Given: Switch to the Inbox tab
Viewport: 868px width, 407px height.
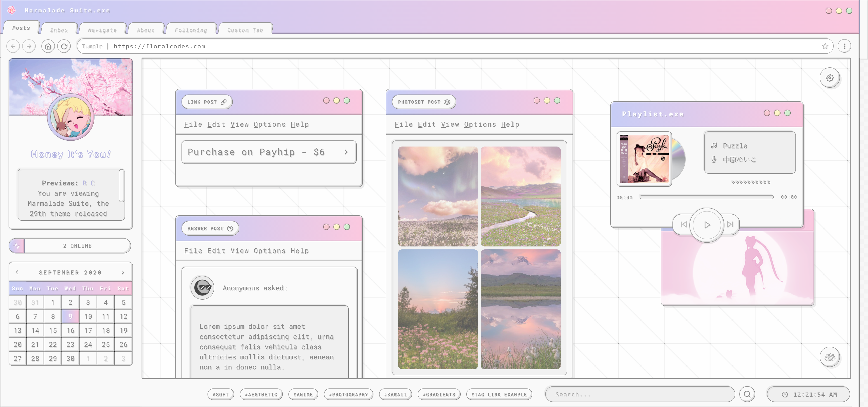Looking at the screenshot, I should tap(59, 30).
